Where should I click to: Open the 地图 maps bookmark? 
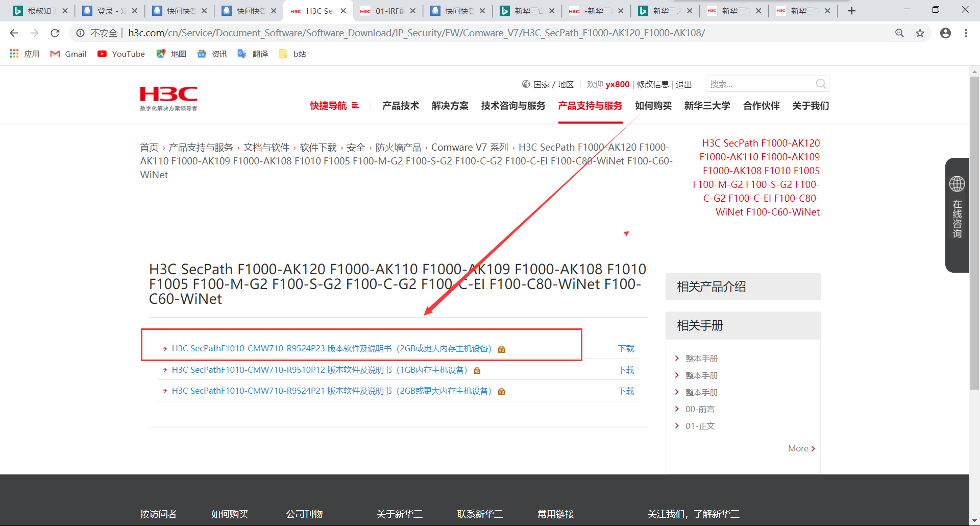click(171, 54)
